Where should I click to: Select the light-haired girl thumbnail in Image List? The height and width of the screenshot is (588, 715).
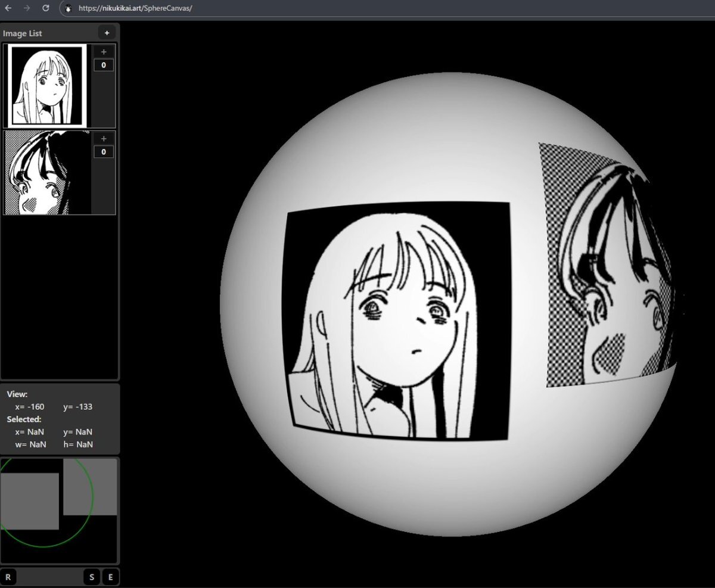click(x=46, y=86)
